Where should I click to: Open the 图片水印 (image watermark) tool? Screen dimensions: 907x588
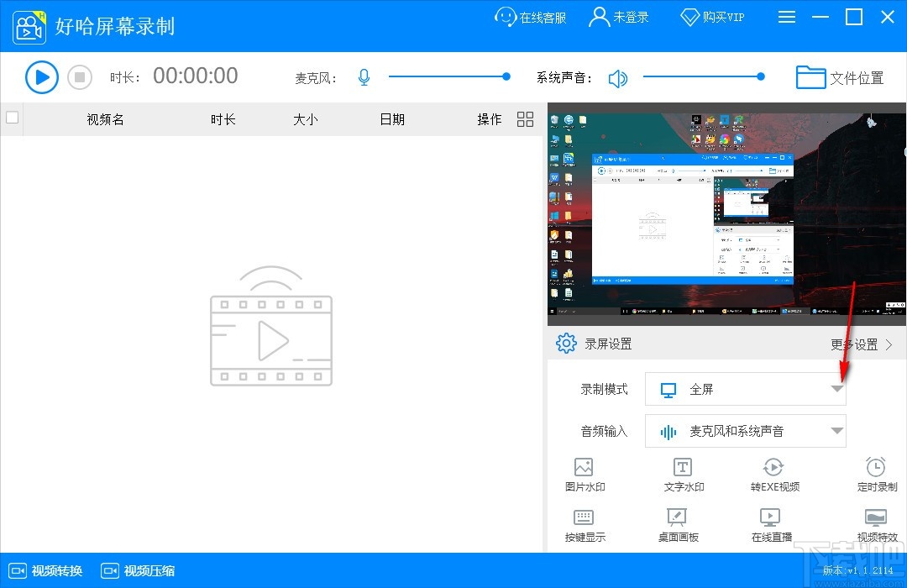tap(584, 473)
